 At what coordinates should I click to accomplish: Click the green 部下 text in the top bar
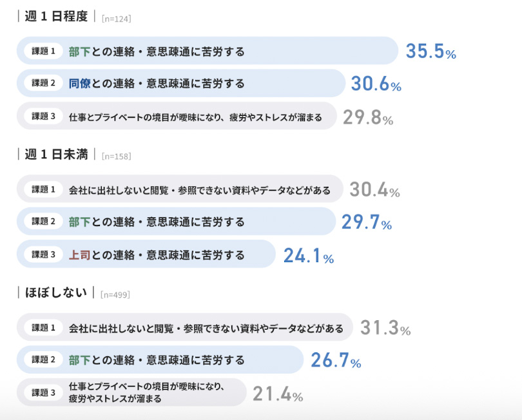point(79,52)
